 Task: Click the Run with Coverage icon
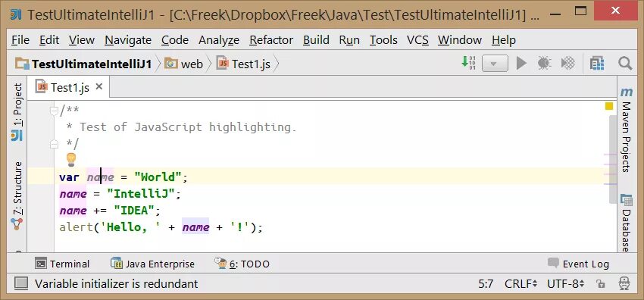click(x=568, y=63)
